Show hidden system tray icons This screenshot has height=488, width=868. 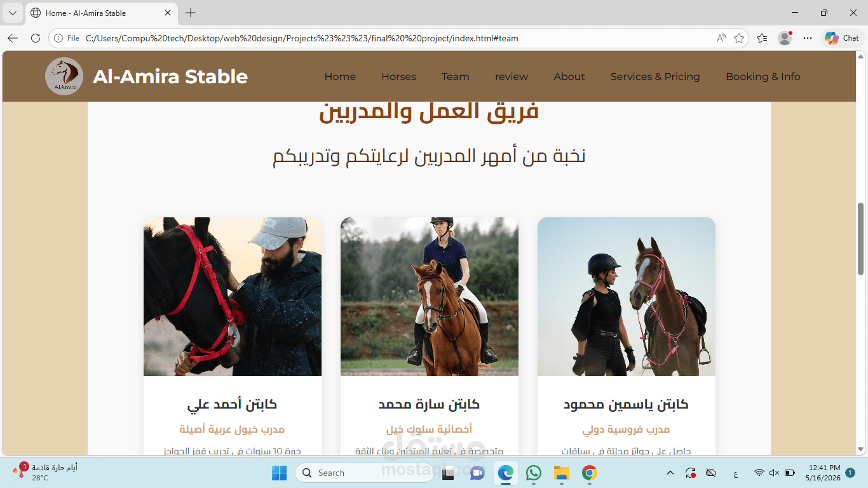670,473
